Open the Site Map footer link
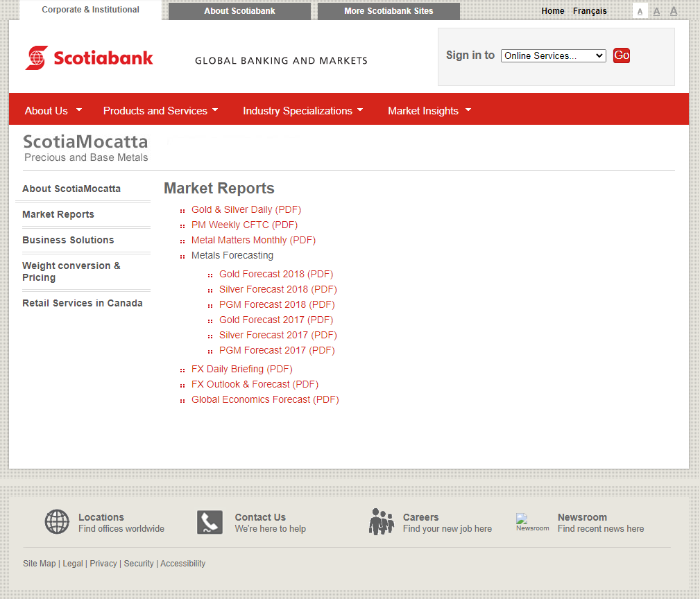The height and width of the screenshot is (599, 700). tap(40, 564)
